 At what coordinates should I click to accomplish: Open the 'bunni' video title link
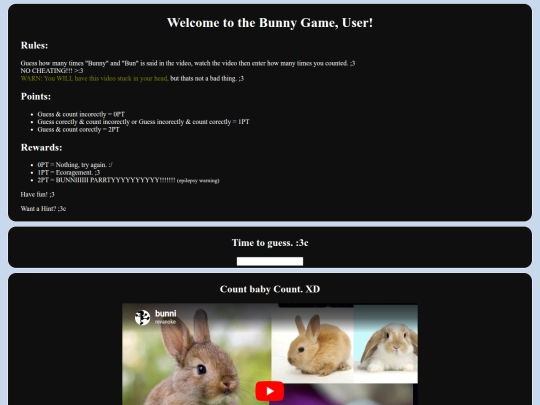(166, 313)
